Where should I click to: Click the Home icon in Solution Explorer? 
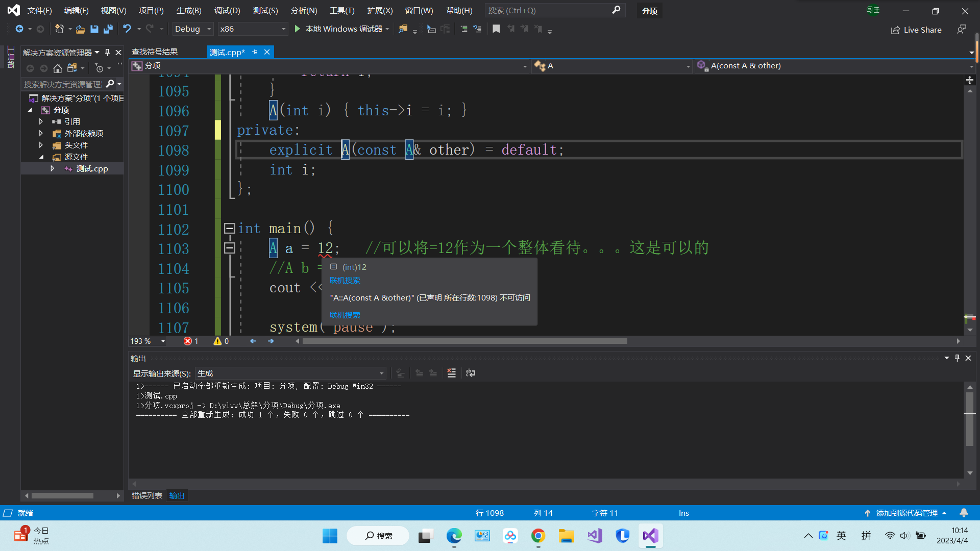click(58, 68)
